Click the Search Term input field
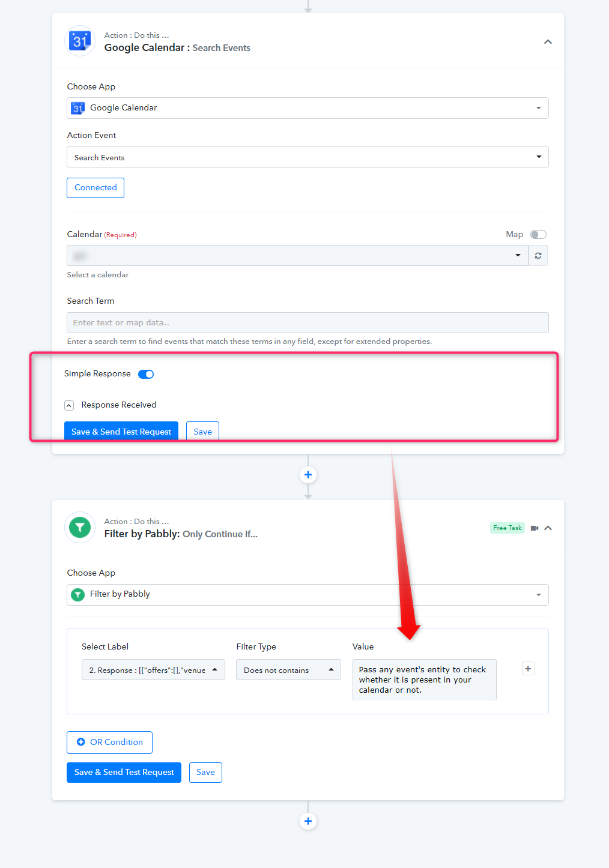The width and height of the screenshot is (609, 868). click(x=308, y=322)
